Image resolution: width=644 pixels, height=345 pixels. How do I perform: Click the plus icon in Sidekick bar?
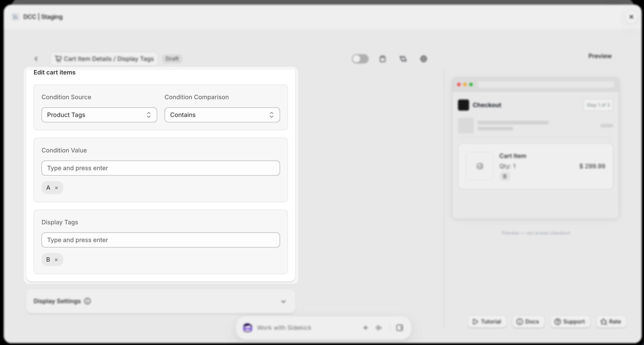(366, 328)
